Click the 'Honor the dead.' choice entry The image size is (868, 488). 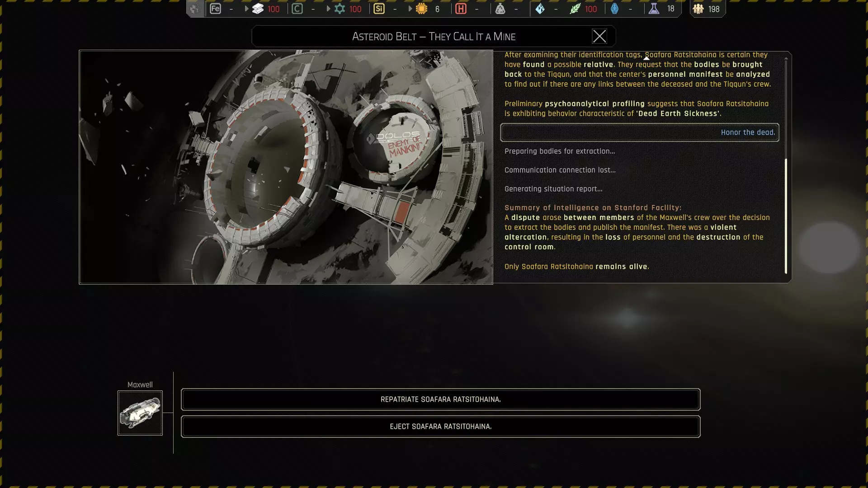click(639, 132)
